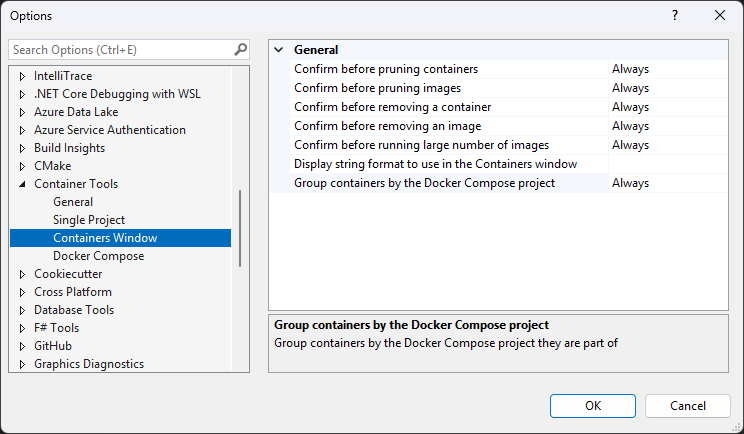Expand the Graphics Diagnostics node
The height and width of the screenshot is (434, 744).
pos(22,364)
